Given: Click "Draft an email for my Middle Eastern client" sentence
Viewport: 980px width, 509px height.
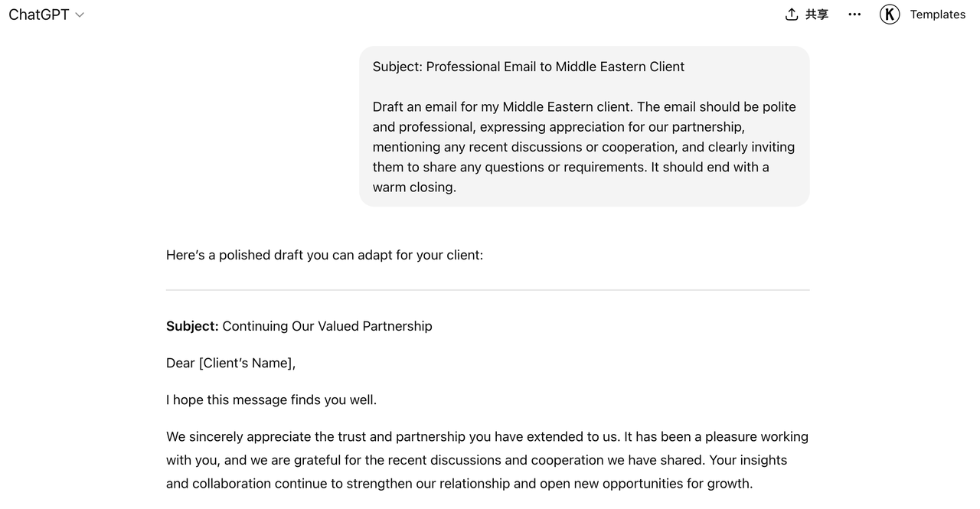Looking at the screenshot, I should point(502,107).
